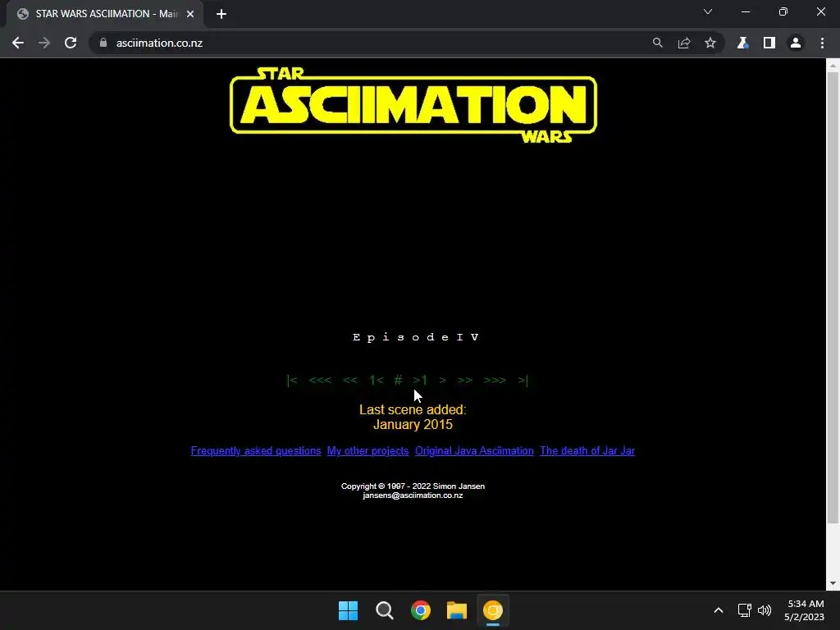Open the zoom magnifier icon in address bar
The image size is (840, 630).
657,43
